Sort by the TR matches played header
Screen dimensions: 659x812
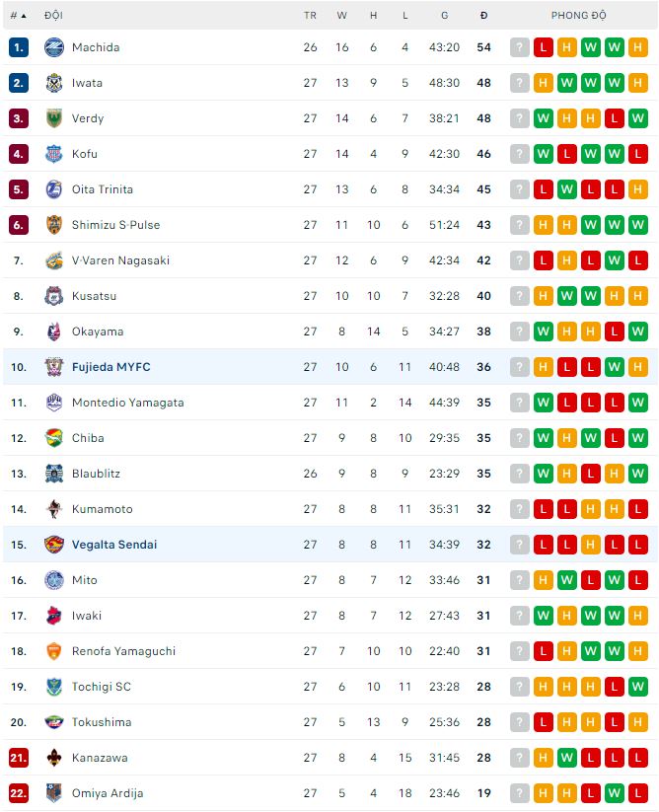[310, 16]
